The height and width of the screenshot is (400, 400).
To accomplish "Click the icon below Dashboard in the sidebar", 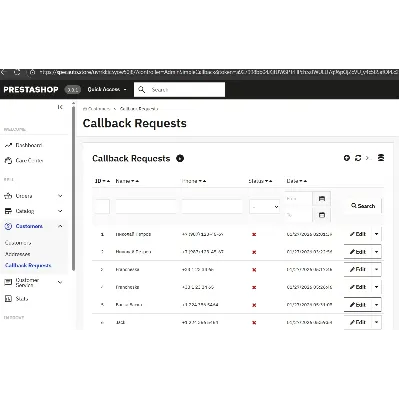I will (x=8, y=161).
